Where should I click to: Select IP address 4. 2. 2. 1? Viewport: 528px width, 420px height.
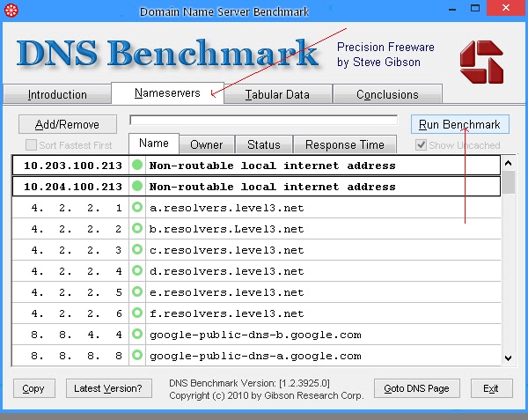pos(77,208)
